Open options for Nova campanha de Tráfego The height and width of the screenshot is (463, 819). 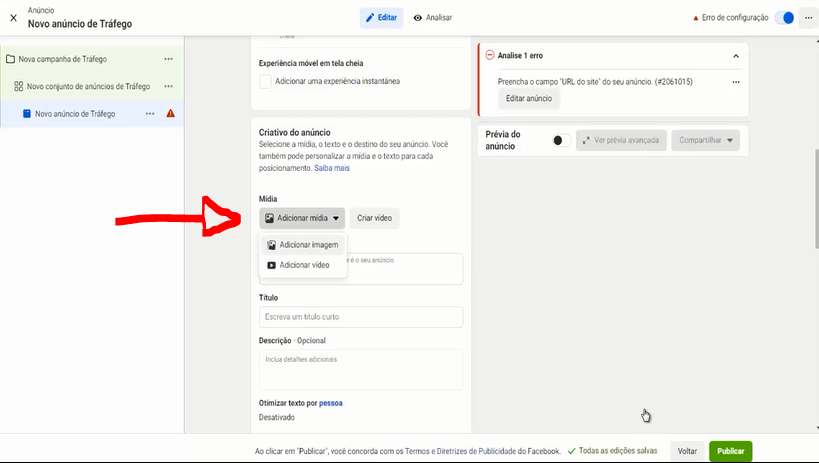pos(168,59)
